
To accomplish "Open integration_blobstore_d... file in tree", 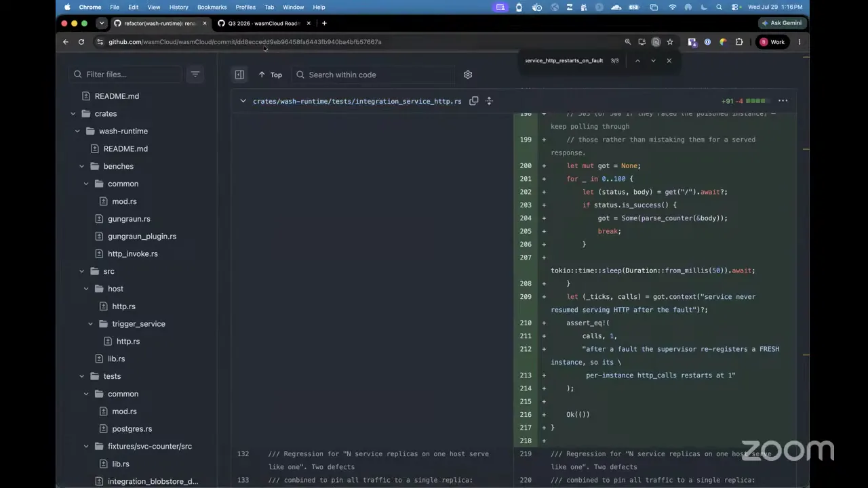I will point(153,481).
